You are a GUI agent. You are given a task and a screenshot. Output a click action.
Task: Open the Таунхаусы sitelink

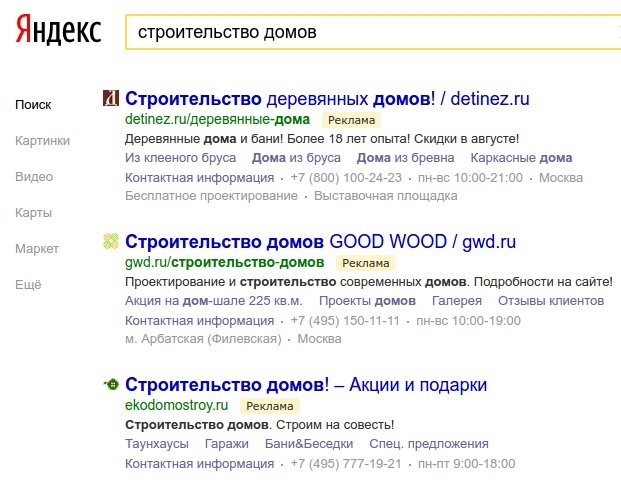click(157, 444)
